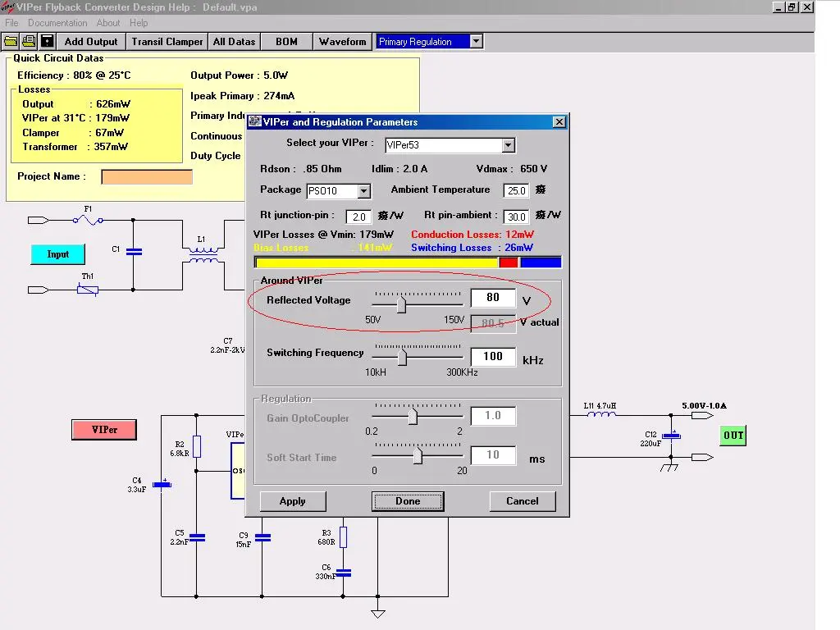This screenshot has height=630, width=840.
Task: Click the Rt pin-ambient value field
Action: (x=517, y=217)
